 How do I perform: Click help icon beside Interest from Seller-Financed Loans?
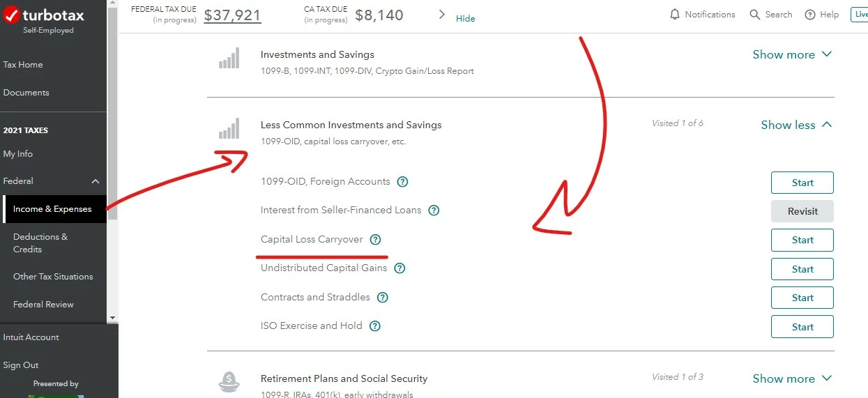pyautogui.click(x=434, y=211)
